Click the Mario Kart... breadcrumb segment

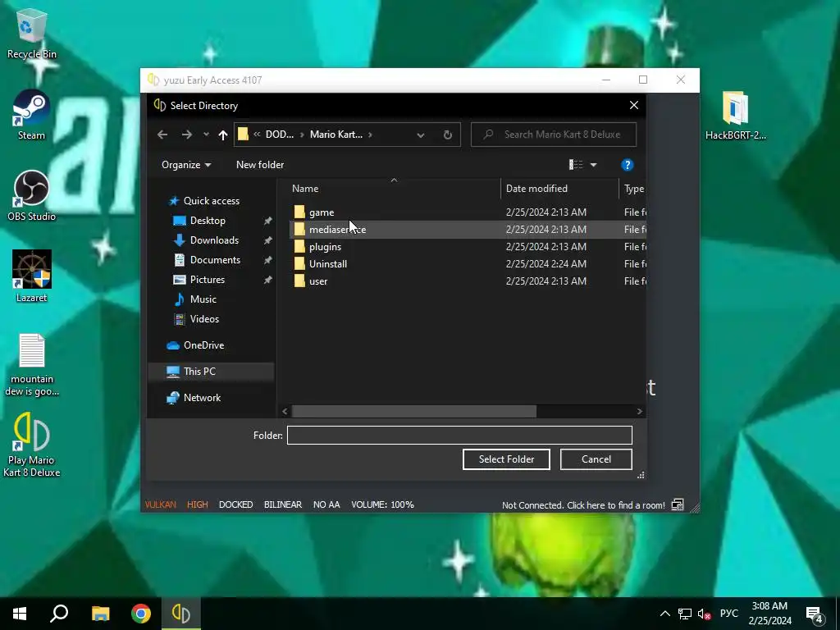coord(336,135)
